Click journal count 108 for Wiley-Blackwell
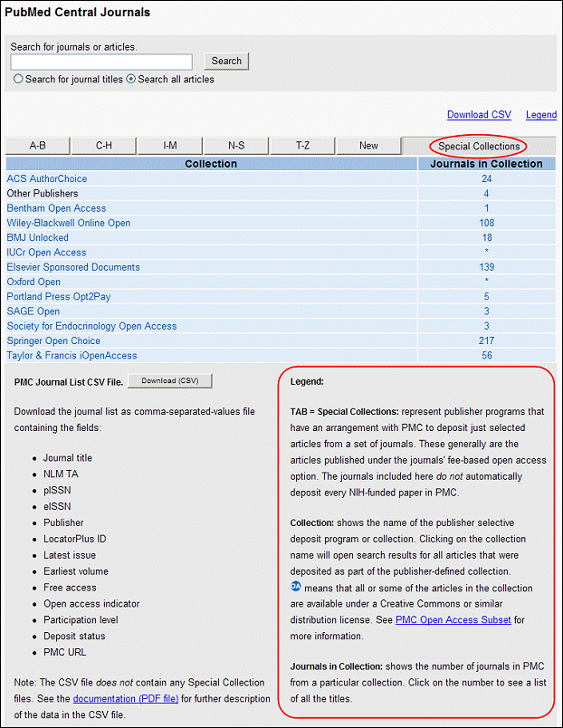The width and height of the screenshot is (563, 728). click(x=486, y=223)
